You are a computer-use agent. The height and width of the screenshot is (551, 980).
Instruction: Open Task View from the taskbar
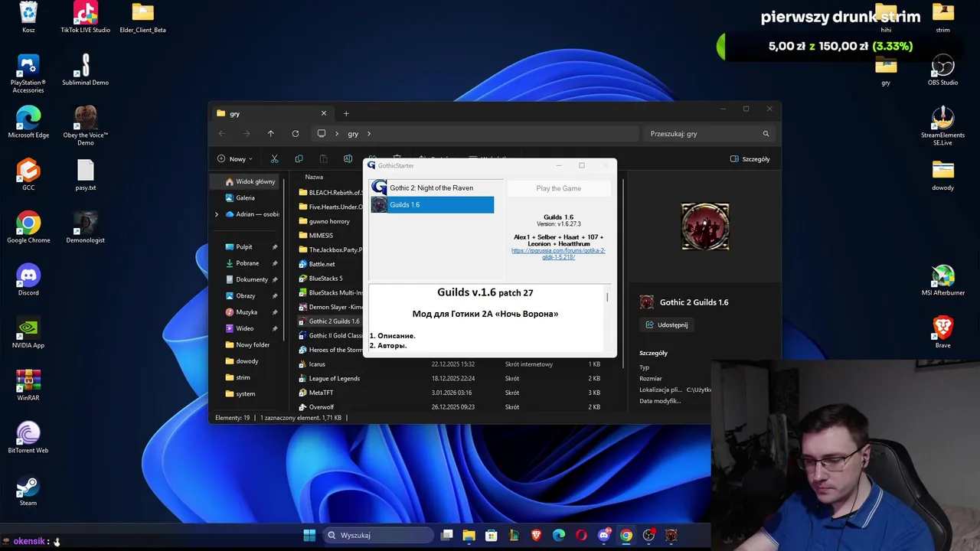coord(447,535)
